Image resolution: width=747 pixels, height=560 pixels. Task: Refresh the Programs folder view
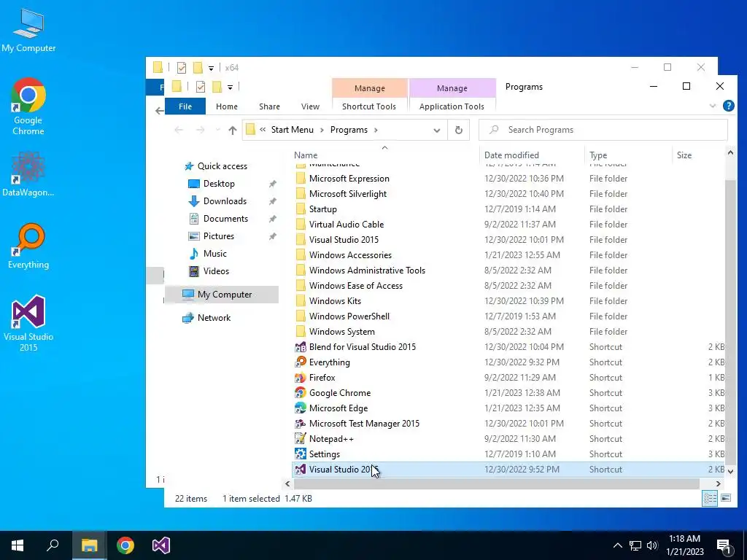[x=458, y=130]
